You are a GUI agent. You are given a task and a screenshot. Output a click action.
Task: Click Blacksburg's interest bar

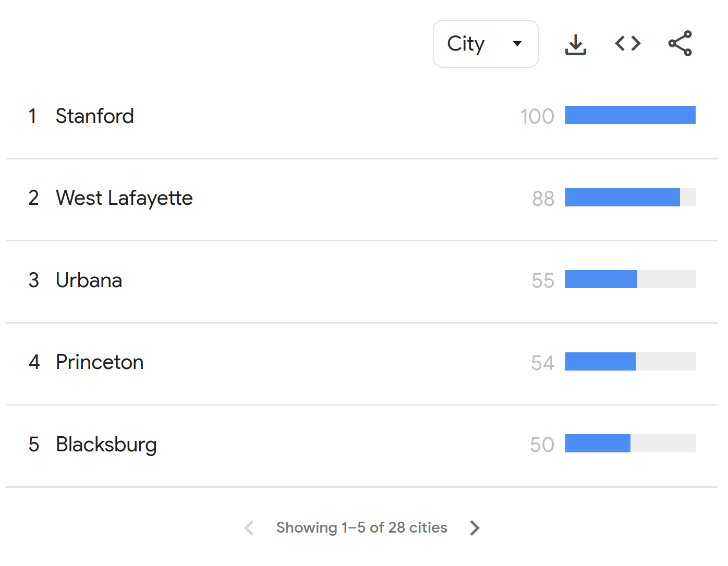click(x=630, y=444)
